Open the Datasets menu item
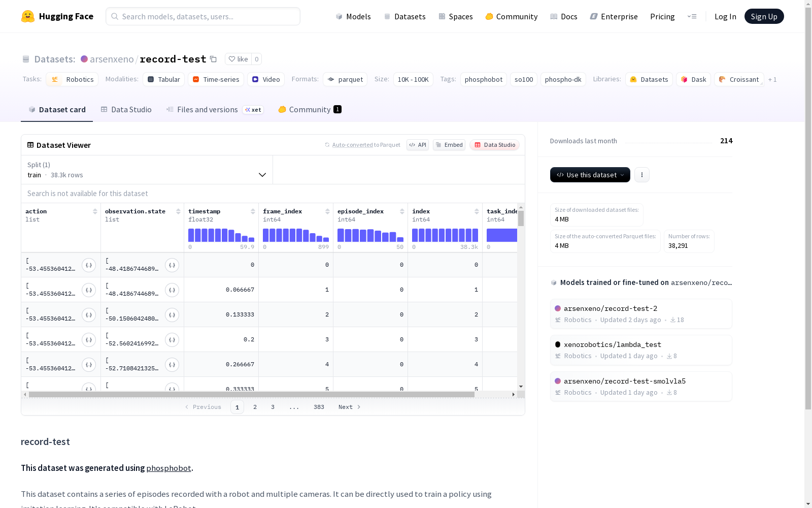The image size is (812, 508). (x=404, y=16)
